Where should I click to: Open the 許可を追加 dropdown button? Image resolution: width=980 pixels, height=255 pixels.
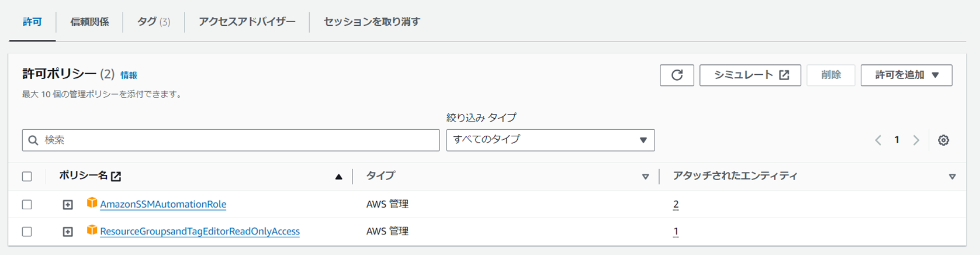click(906, 75)
